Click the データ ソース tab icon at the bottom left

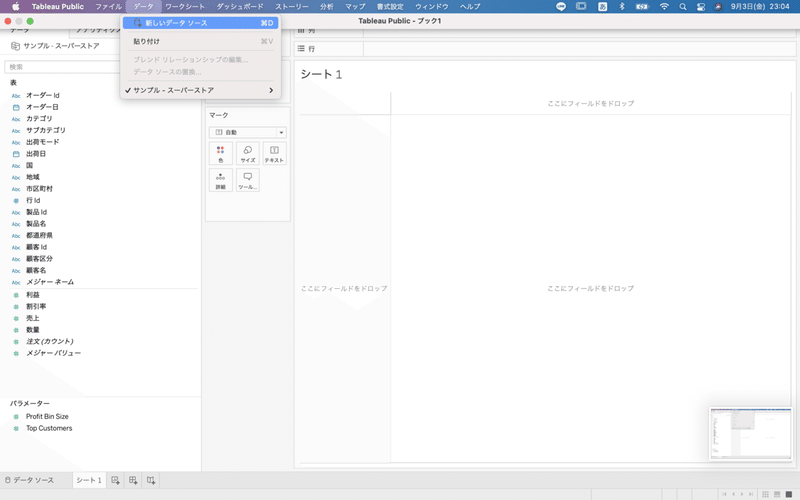pyautogui.click(x=8, y=480)
